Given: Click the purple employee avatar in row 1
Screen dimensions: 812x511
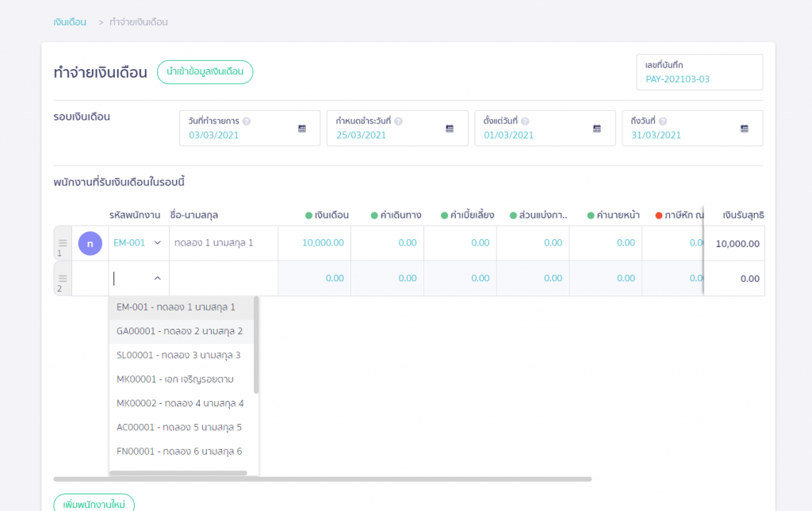Looking at the screenshot, I should [90, 243].
